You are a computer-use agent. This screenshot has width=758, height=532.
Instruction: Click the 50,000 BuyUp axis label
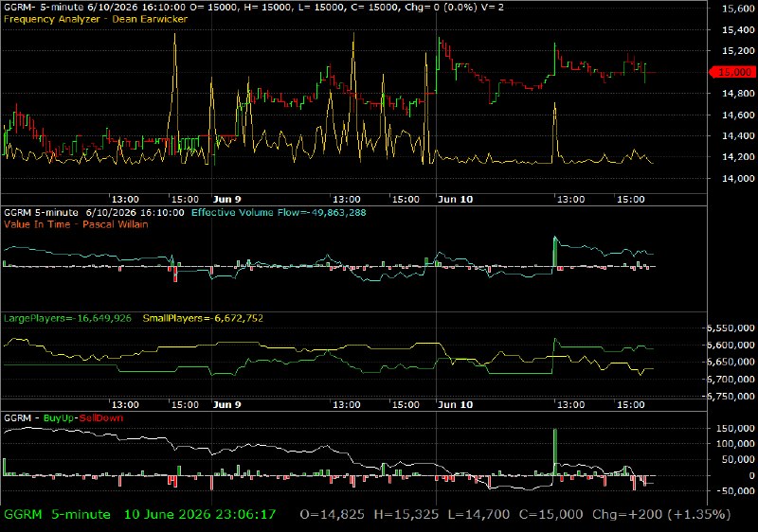click(738, 460)
